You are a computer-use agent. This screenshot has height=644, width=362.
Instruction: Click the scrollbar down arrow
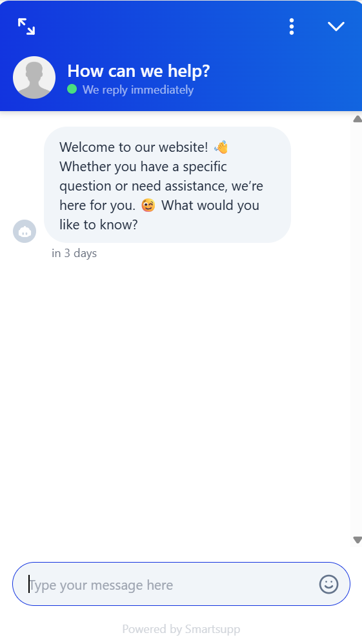tap(357, 539)
